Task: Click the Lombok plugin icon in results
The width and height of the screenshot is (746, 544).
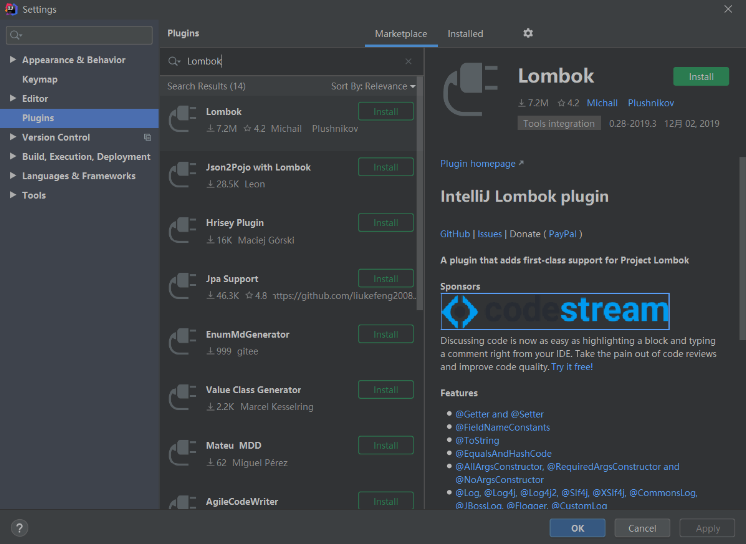Action: pyautogui.click(x=182, y=120)
